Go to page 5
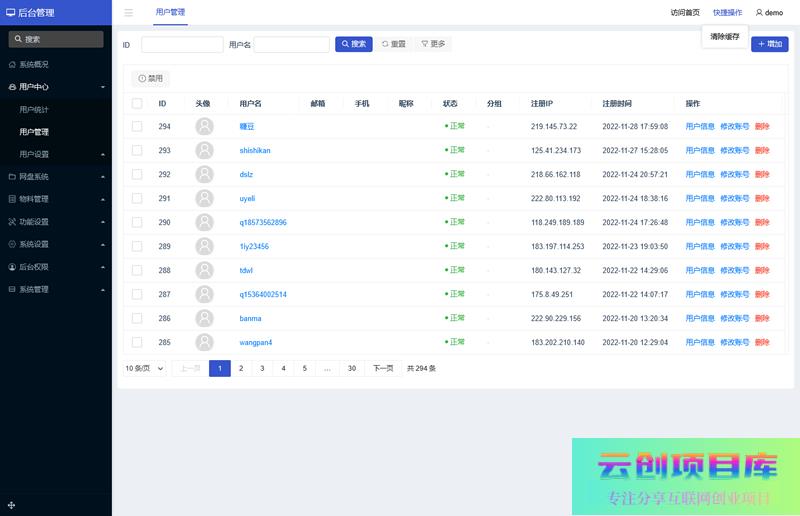The width and height of the screenshot is (800, 516). click(x=305, y=368)
